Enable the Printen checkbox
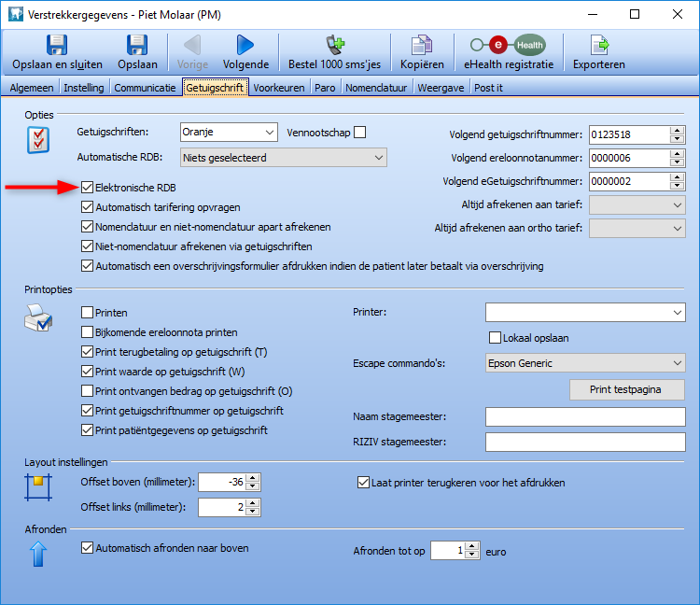Viewport: 700px width, 605px height. coord(88,312)
